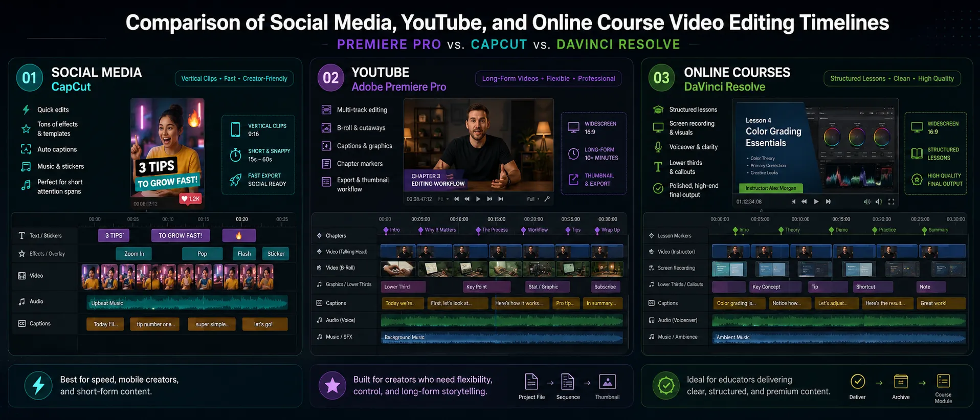
Task: Click the Audio (Voiceover) track icon
Action: pos(652,320)
